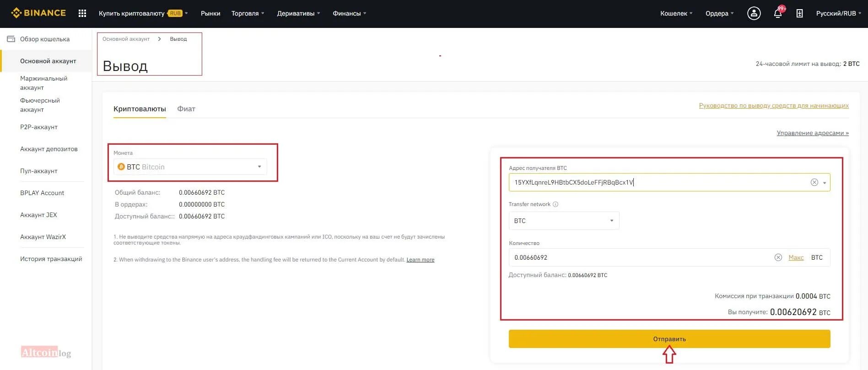Open Пул-аккаунт in sidebar
The height and width of the screenshot is (370, 868).
point(39,171)
